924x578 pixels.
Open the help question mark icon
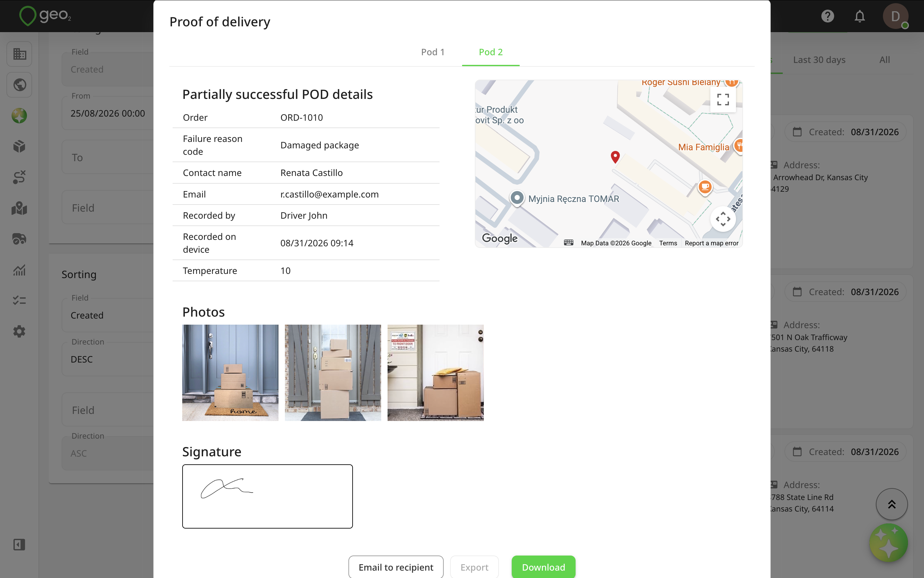click(x=827, y=16)
